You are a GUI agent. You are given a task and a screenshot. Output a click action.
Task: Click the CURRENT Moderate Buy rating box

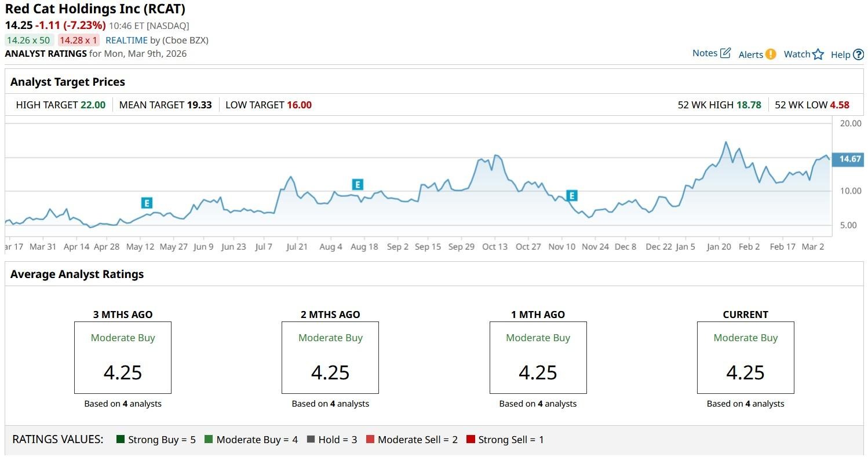[745, 357]
